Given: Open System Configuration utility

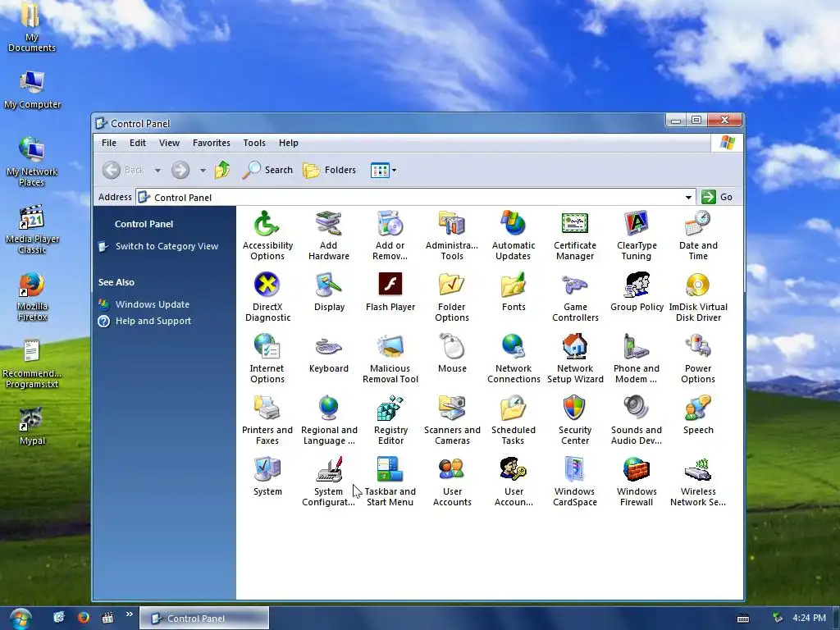Looking at the screenshot, I should pos(328,482).
